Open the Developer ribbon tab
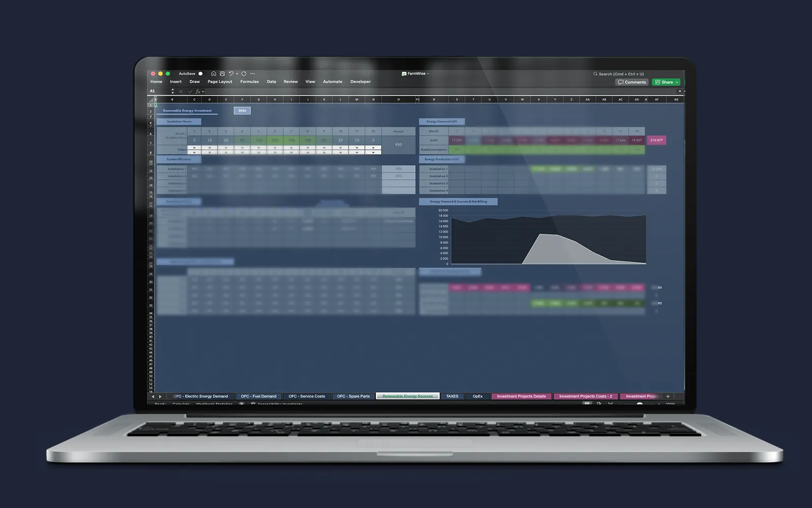 click(x=360, y=82)
